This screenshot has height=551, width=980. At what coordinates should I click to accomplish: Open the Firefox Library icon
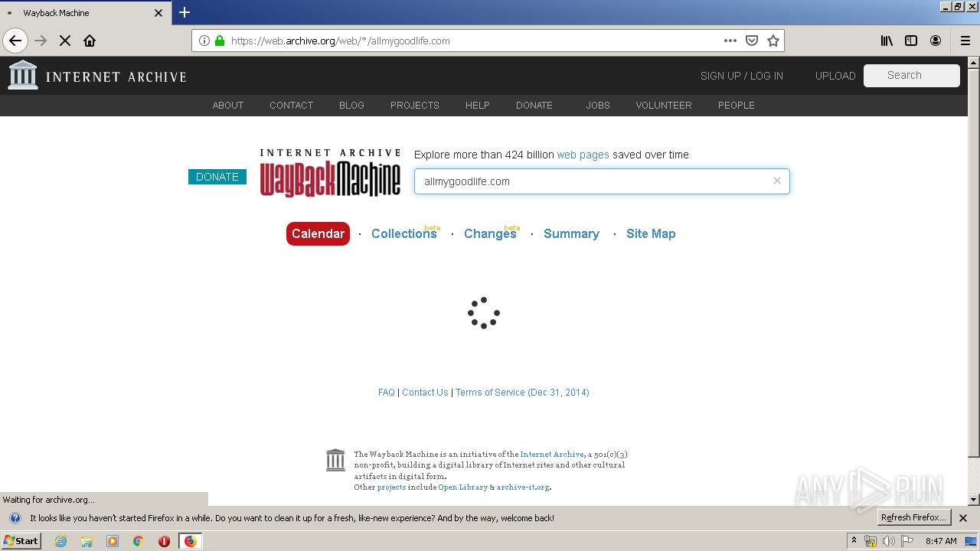pos(887,41)
